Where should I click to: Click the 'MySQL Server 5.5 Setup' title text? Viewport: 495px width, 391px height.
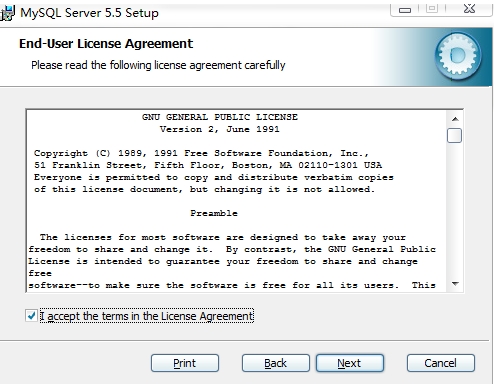(89, 13)
